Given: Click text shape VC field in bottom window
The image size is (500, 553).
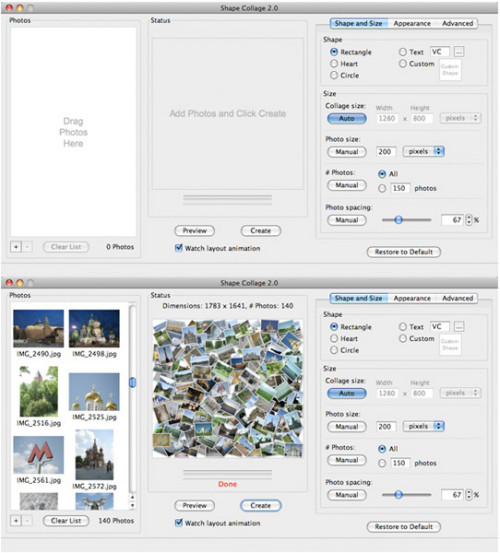Looking at the screenshot, I should (440, 327).
